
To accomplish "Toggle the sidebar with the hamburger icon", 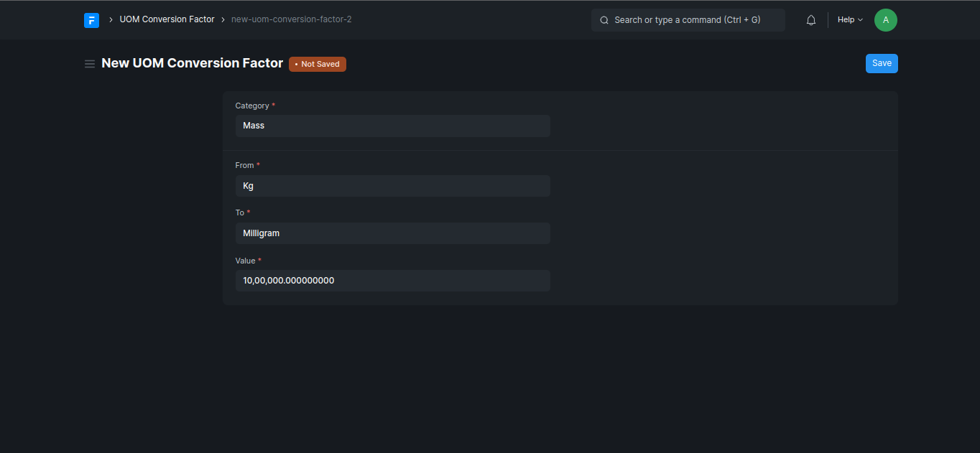I will [90, 64].
